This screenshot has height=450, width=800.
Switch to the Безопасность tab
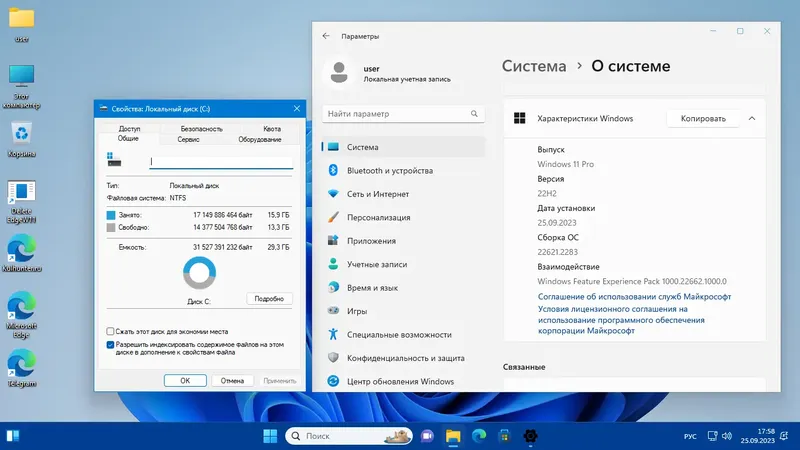[201, 129]
